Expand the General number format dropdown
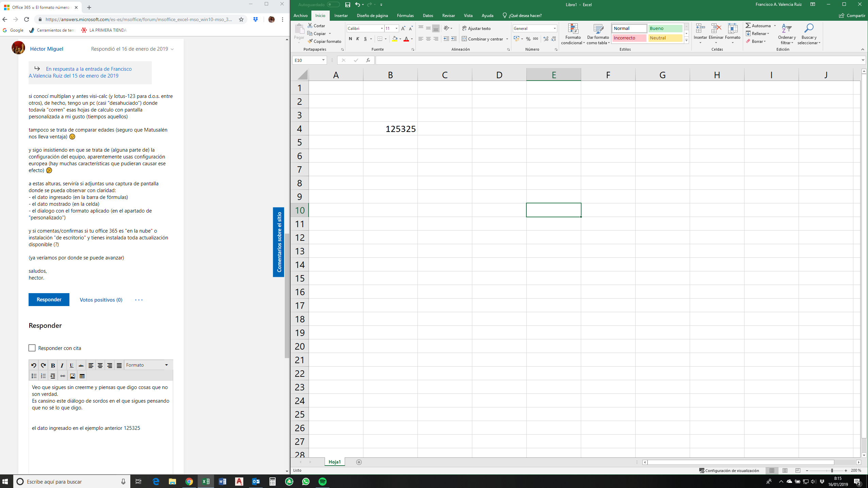Image resolution: width=868 pixels, height=488 pixels. (554, 29)
